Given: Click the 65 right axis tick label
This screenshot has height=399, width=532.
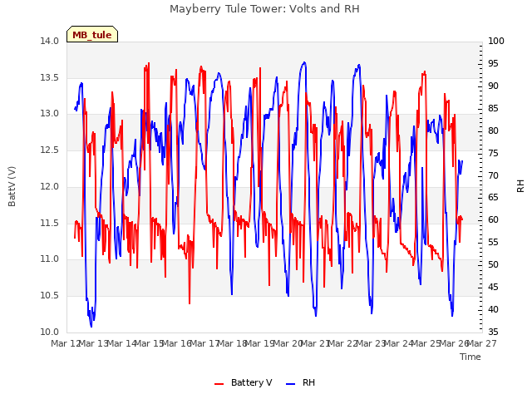Looking at the screenshot, I should tap(493, 198).
